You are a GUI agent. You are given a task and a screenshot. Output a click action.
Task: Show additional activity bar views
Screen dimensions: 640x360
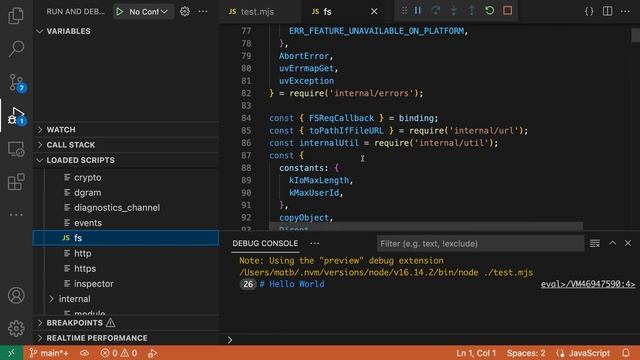click(16, 214)
